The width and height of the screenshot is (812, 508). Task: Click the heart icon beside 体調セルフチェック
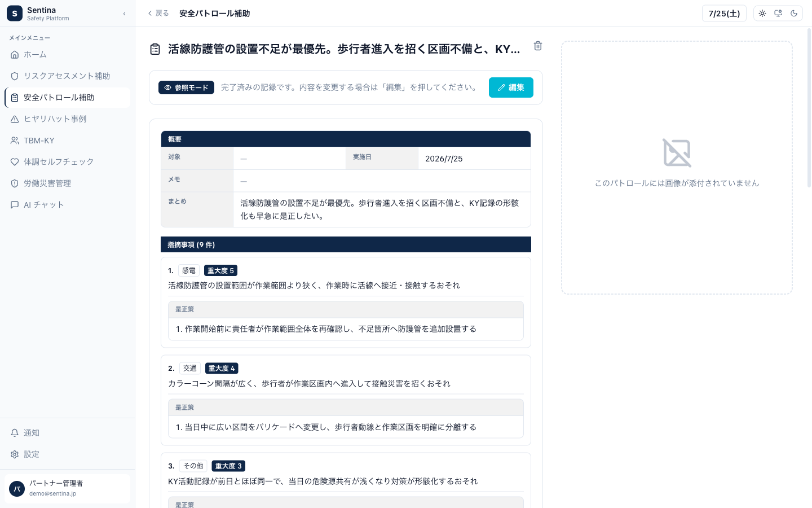(x=15, y=162)
